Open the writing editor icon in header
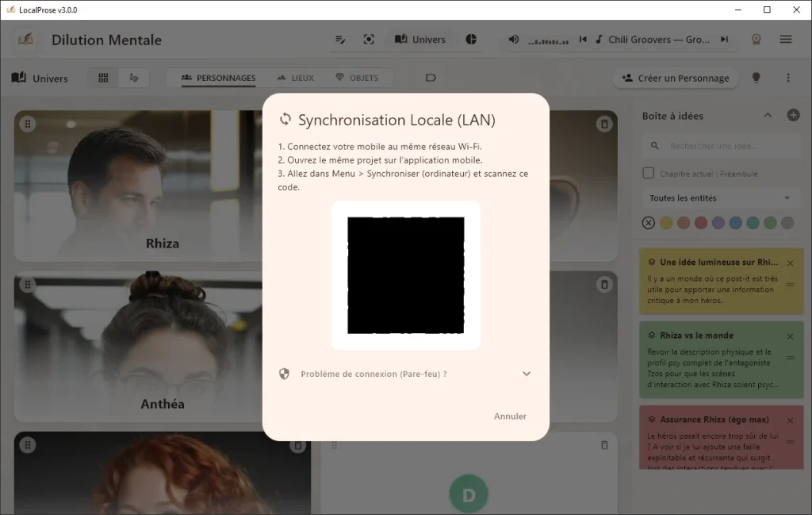This screenshot has height=515, width=812. (340, 40)
